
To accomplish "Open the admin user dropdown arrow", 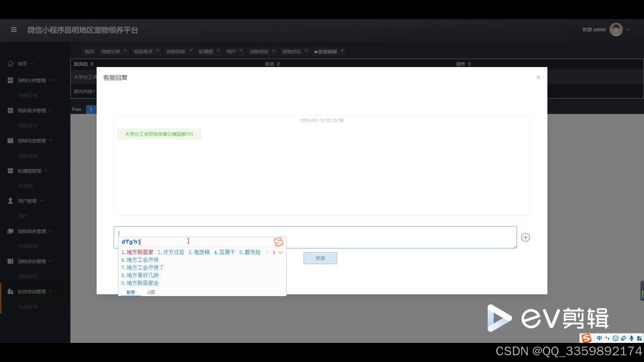I will click(628, 29).
